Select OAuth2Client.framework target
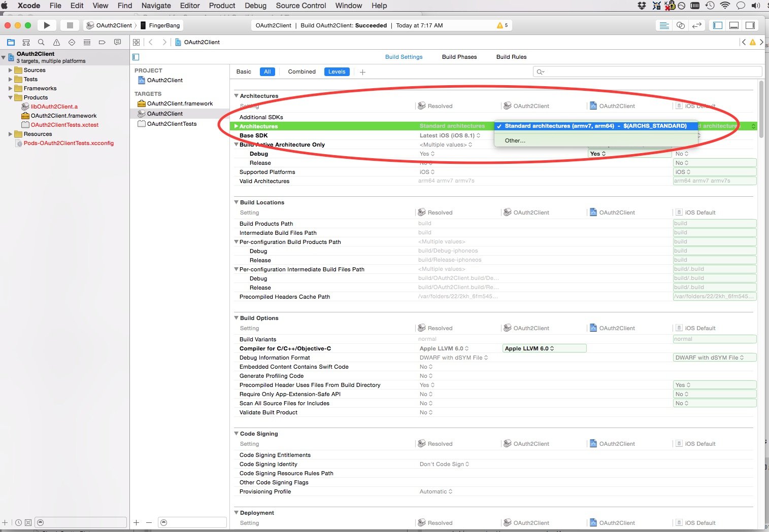 pos(180,103)
